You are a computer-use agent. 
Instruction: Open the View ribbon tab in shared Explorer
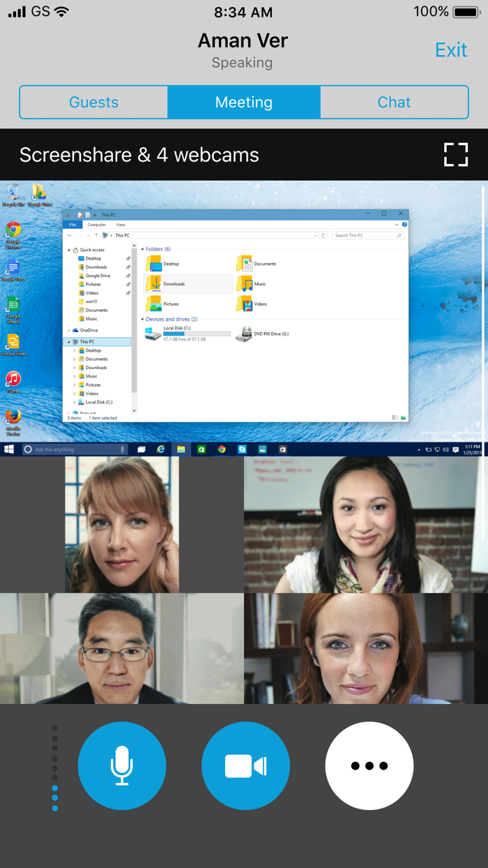click(121, 225)
